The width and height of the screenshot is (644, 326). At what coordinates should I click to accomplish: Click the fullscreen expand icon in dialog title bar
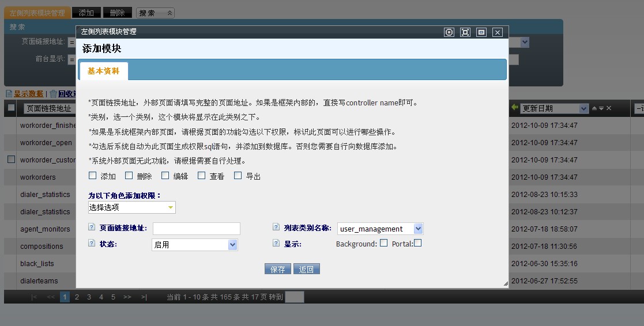(x=465, y=32)
